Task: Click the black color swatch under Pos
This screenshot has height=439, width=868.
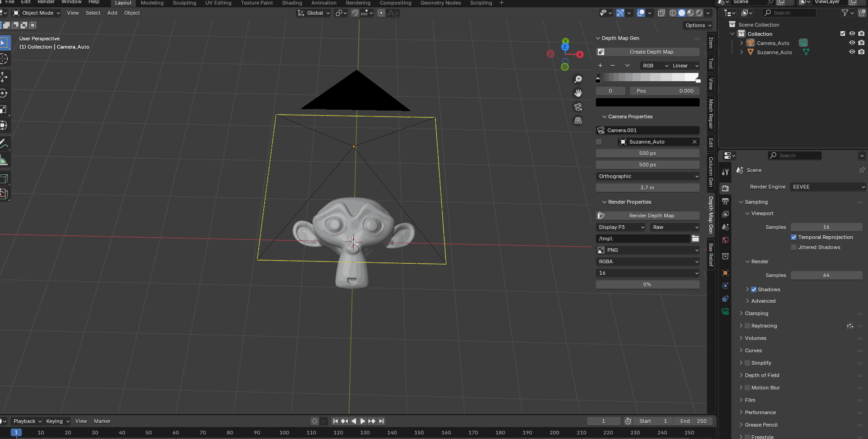Action: pyautogui.click(x=648, y=102)
